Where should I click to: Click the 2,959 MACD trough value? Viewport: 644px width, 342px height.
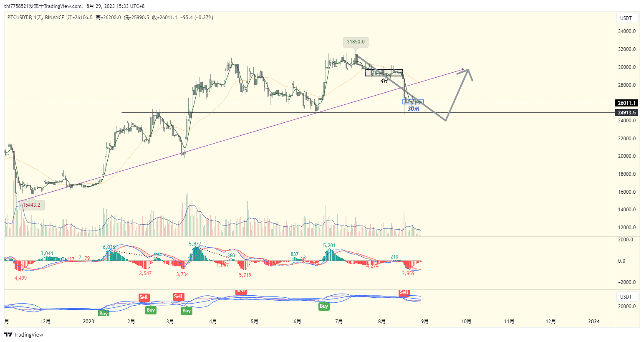click(408, 274)
